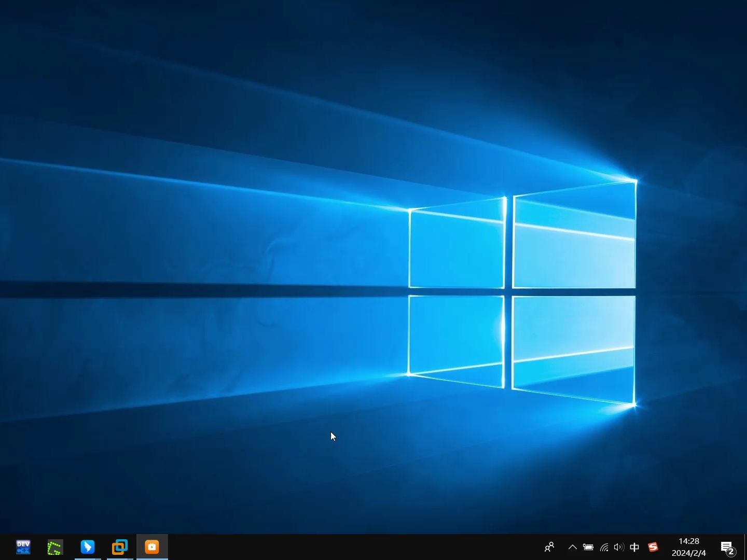The height and width of the screenshot is (560, 747).
Task: Open Dev-C++ from the taskbar
Action: pos(23,547)
